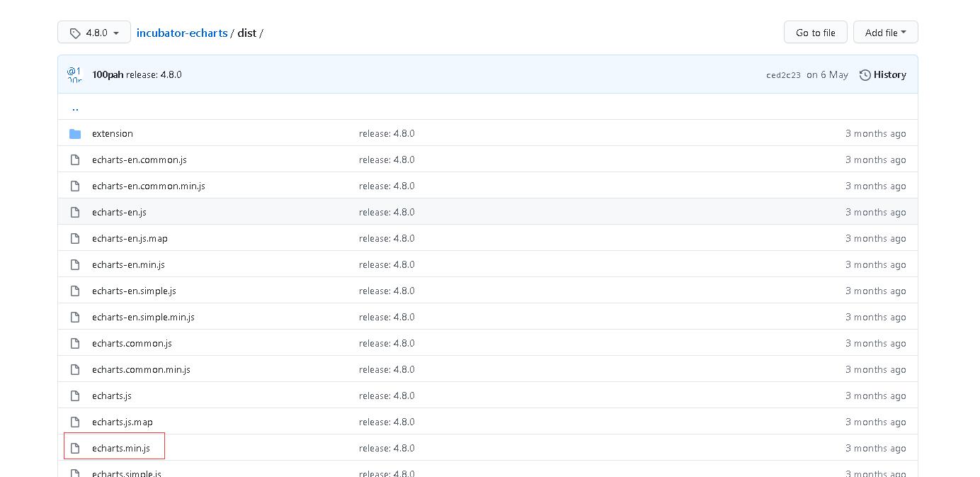This screenshot has width=980, height=477.
Task: Click '3 months ago' in echarts.js.map row
Action: coord(875,422)
